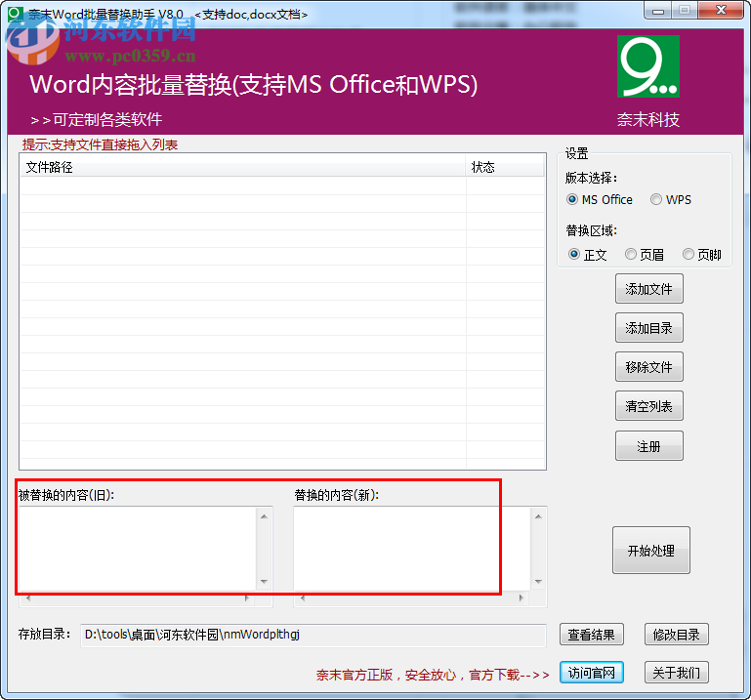Click the >>可定制各类软件 text
This screenshot has width=751, height=700.
97,119
